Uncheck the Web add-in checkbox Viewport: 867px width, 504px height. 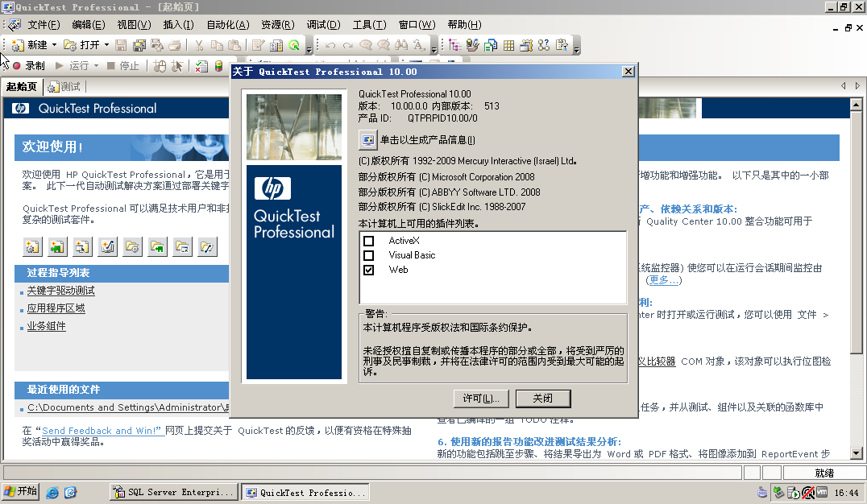tap(369, 270)
